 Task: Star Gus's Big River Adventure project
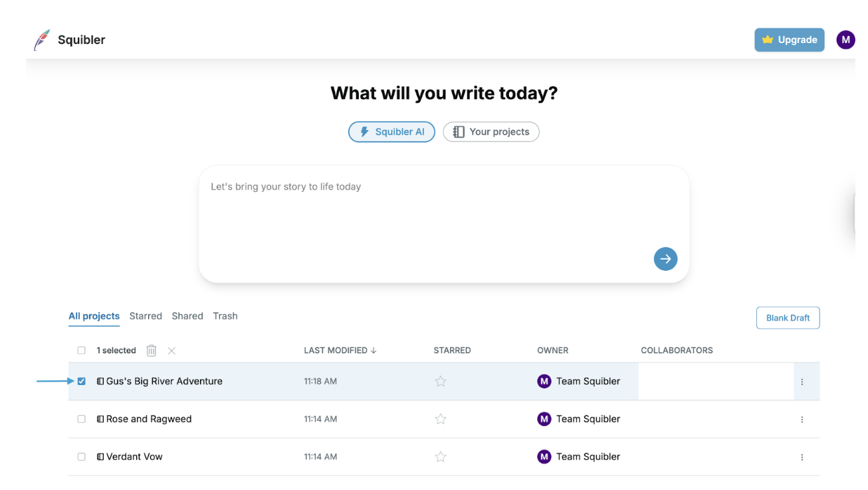pos(441,381)
